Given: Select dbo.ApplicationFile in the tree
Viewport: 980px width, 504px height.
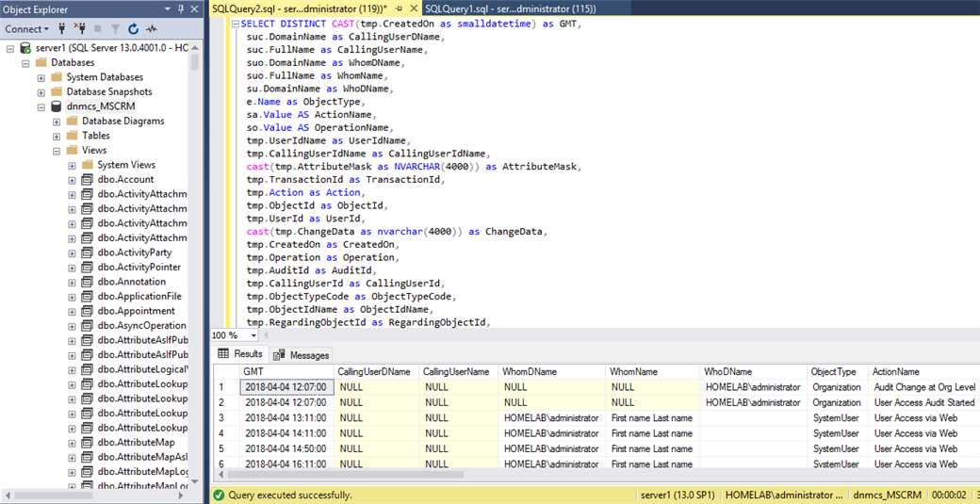Looking at the screenshot, I should [x=140, y=296].
